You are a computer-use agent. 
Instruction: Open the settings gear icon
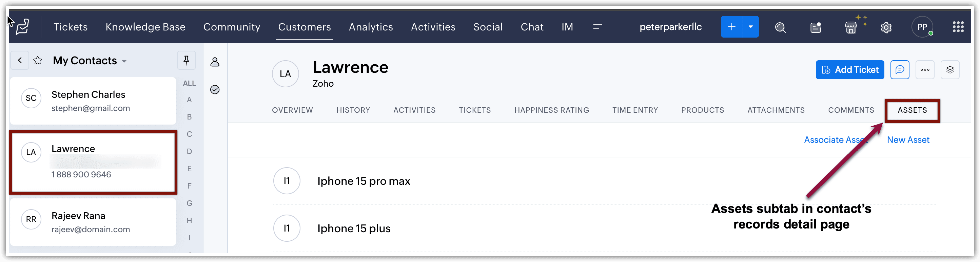pyautogui.click(x=886, y=27)
